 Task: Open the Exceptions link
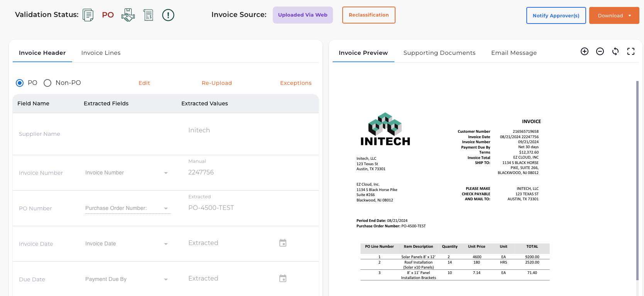[296, 83]
